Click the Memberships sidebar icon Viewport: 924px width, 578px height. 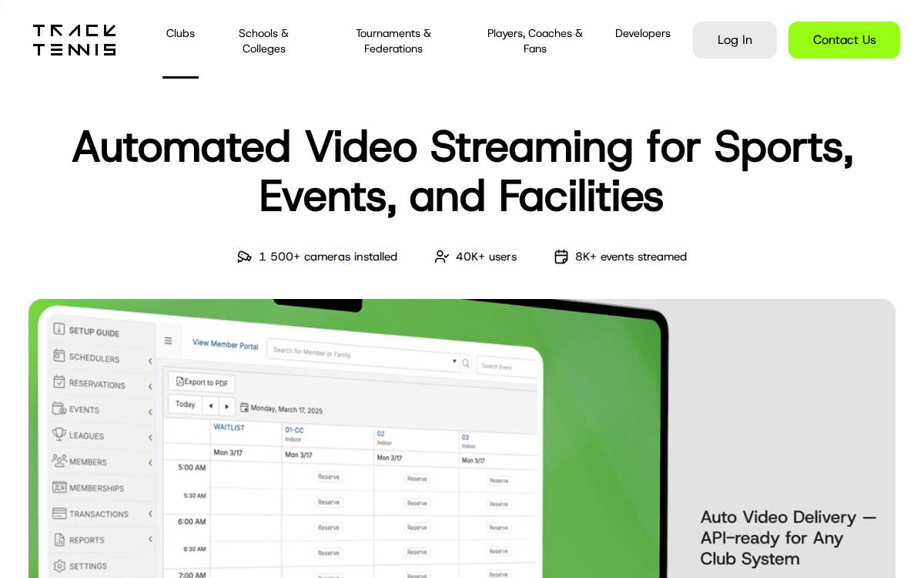click(x=59, y=487)
